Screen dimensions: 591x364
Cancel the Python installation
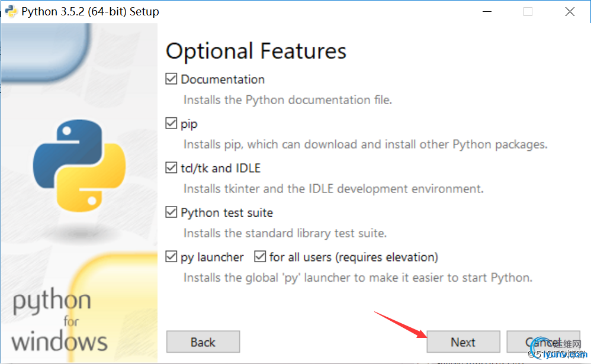[543, 342]
